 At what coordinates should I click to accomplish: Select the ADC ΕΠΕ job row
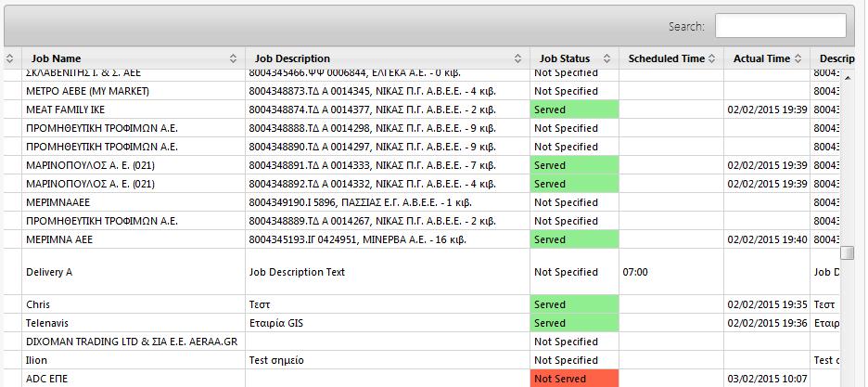pos(422,379)
